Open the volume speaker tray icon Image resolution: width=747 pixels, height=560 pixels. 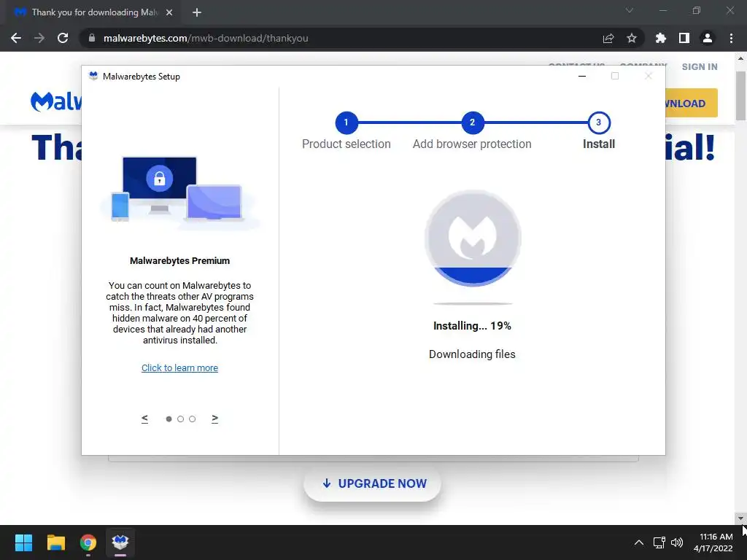(x=677, y=542)
